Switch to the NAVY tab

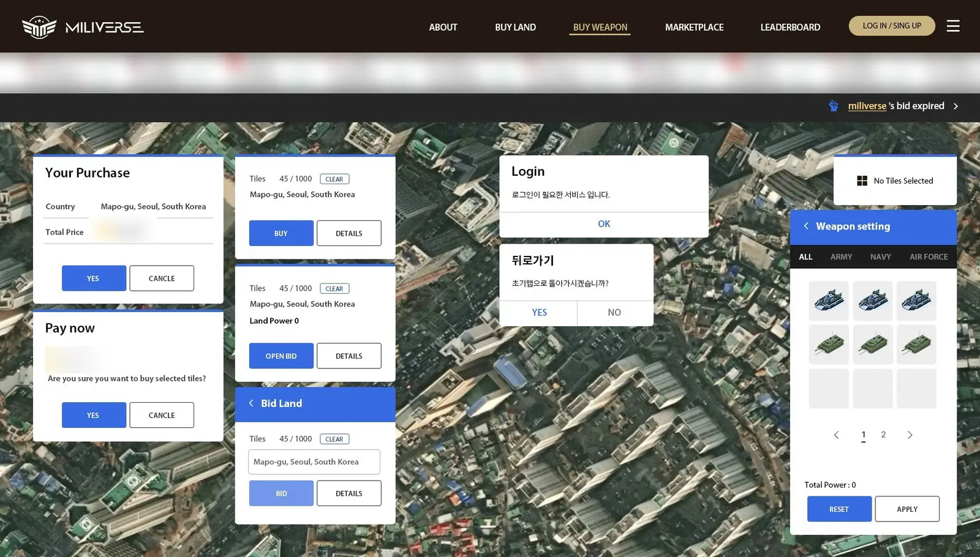880,256
